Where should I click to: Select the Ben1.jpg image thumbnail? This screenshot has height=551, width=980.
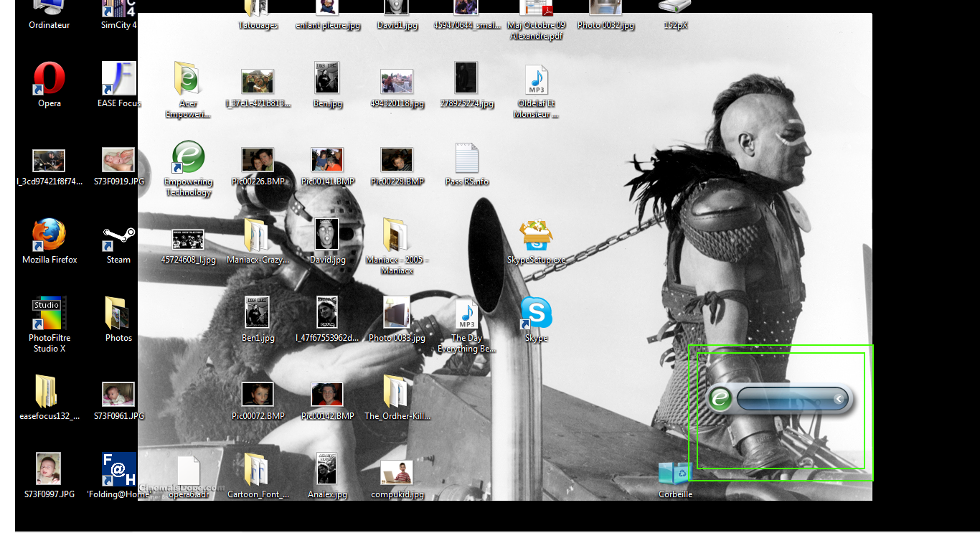258,312
